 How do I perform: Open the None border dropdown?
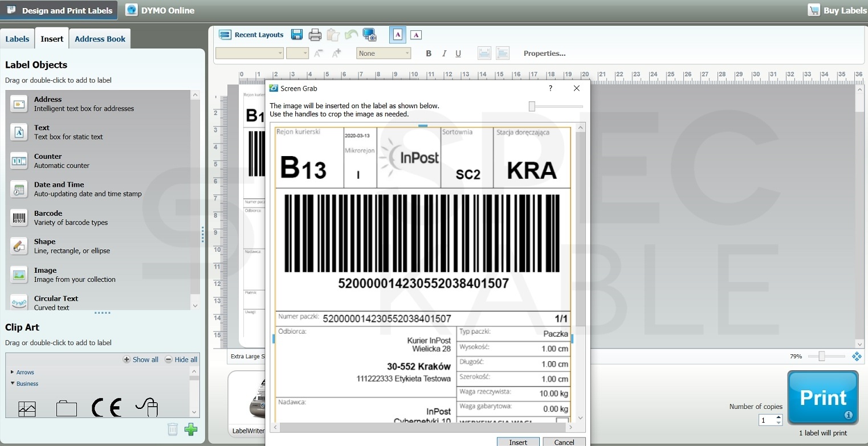(x=384, y=54)
